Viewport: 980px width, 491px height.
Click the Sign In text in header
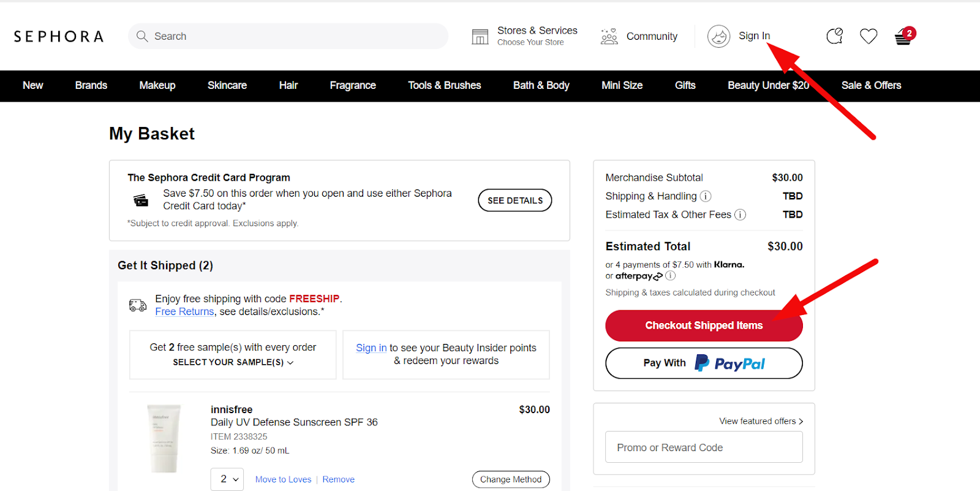click(x=754, y=36)
